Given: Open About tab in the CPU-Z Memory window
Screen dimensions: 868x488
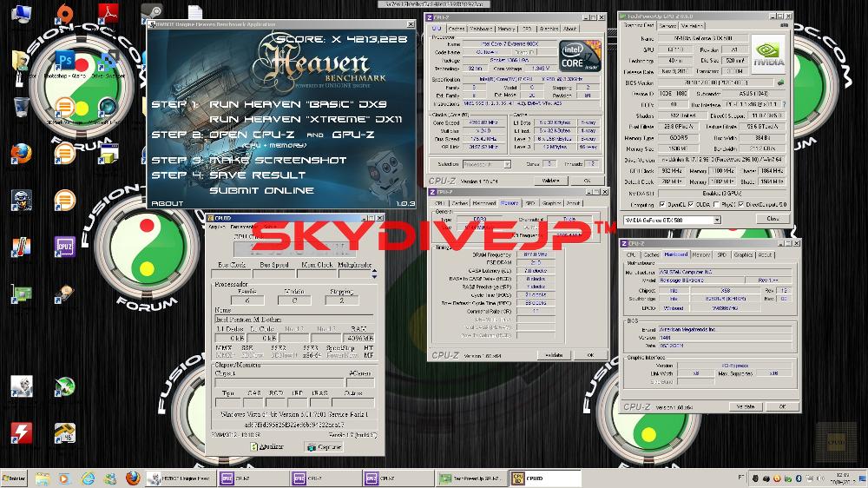Looking at the screenshot, I should pyautogui.click(x=573, y=203).
